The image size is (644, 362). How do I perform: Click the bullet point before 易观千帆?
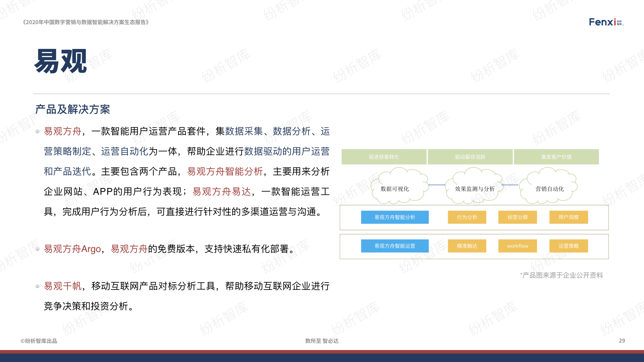[x=38, y=286]
